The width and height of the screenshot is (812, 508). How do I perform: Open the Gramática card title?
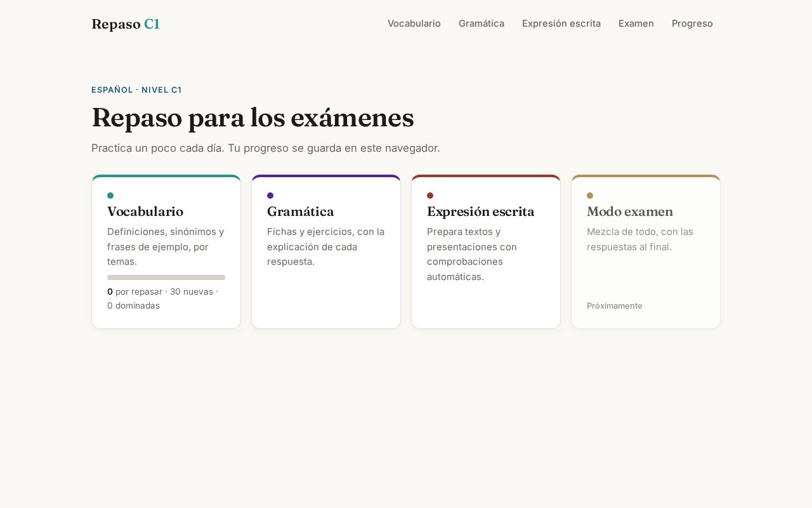point(301,211)
